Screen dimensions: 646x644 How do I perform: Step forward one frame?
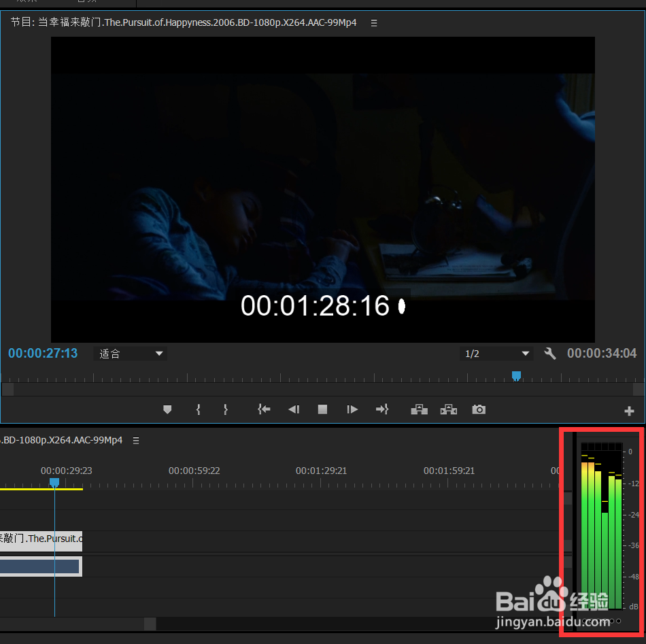[352, 409]
